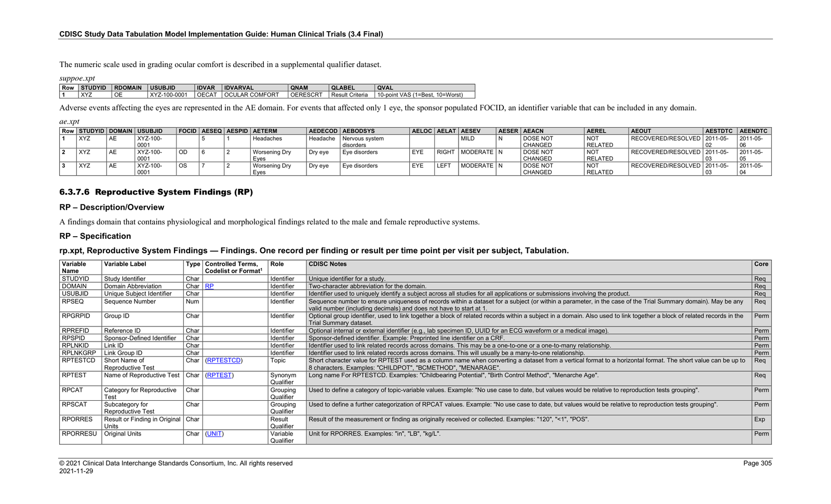
Task: Open the RP codelist link
Action: tap(209, 286)
